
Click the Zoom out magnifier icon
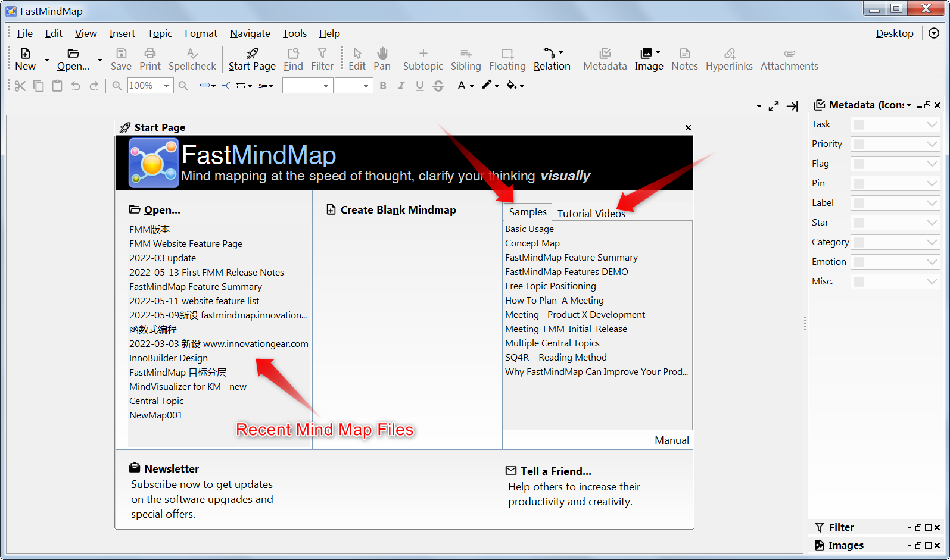[x=183, y=86]
